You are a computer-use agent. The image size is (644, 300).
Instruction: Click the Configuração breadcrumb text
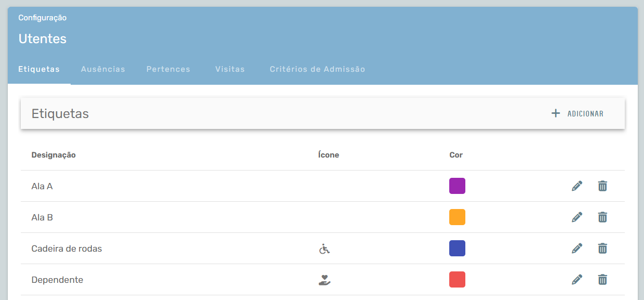[43, 18]
